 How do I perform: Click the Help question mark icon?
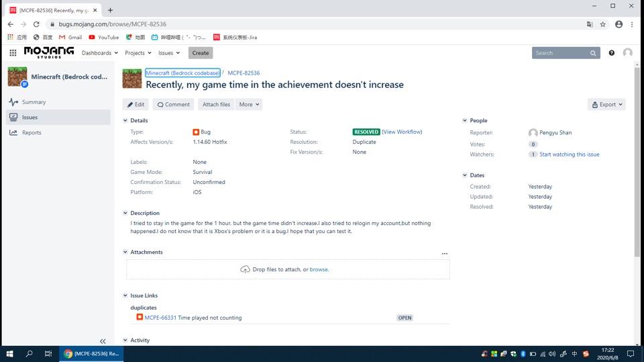point(611,53)
